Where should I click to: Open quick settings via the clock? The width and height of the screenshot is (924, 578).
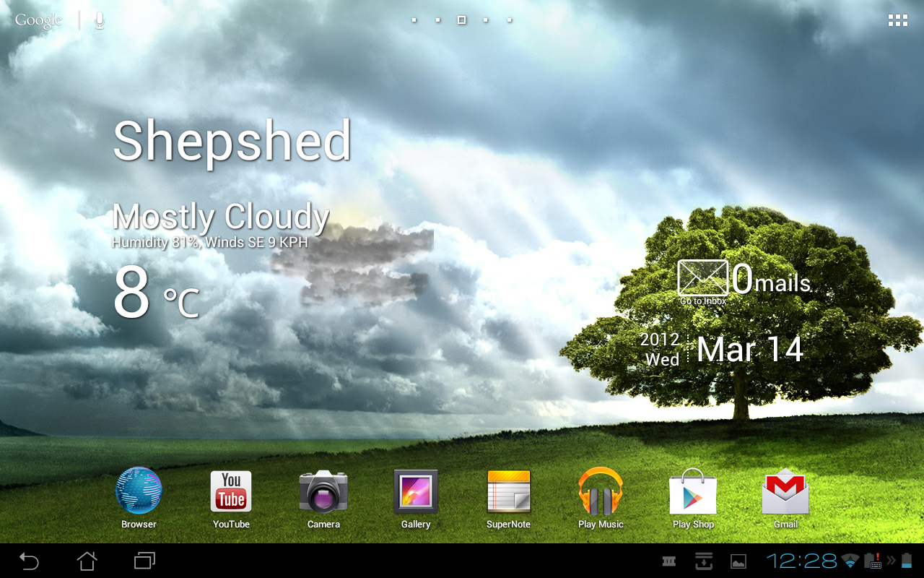pos(801,561)
